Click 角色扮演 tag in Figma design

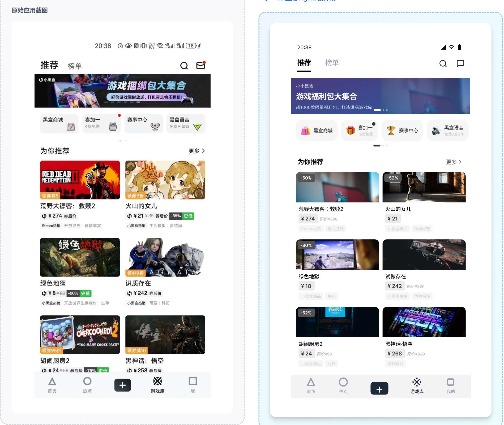click(422, 296)
